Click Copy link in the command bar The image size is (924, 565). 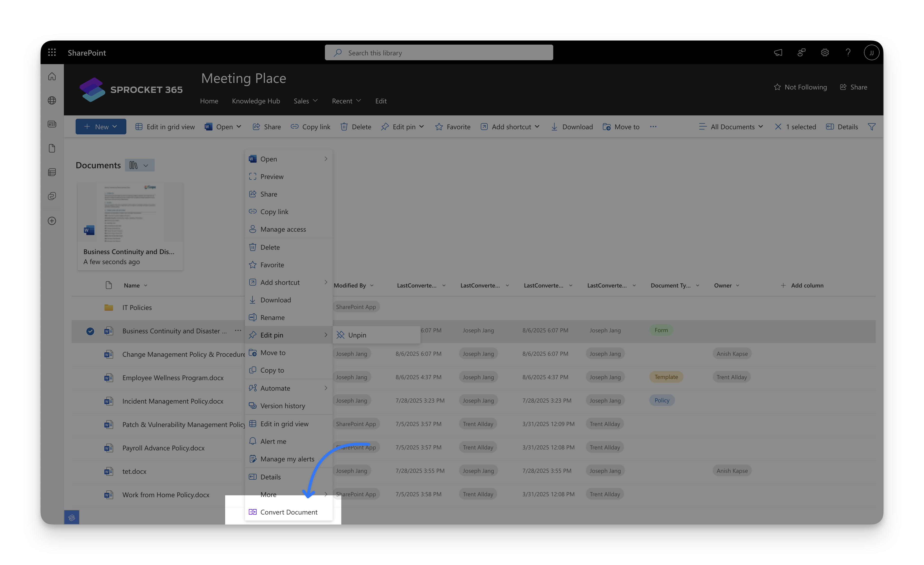tap(311, 127)
